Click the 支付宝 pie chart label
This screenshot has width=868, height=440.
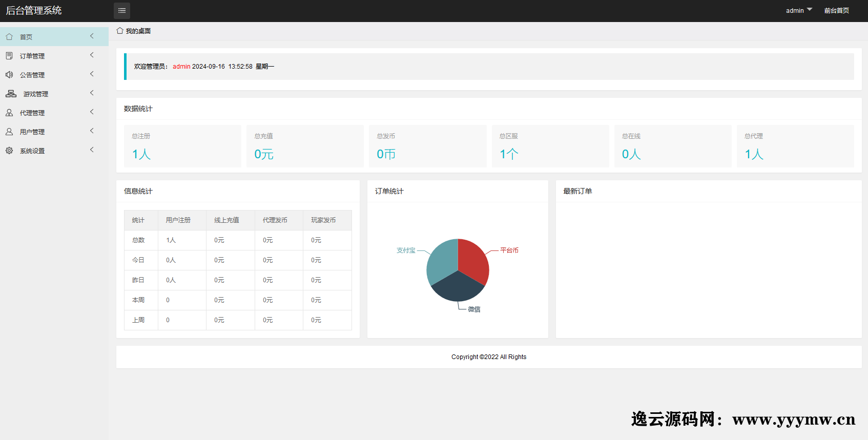point(406,250)
